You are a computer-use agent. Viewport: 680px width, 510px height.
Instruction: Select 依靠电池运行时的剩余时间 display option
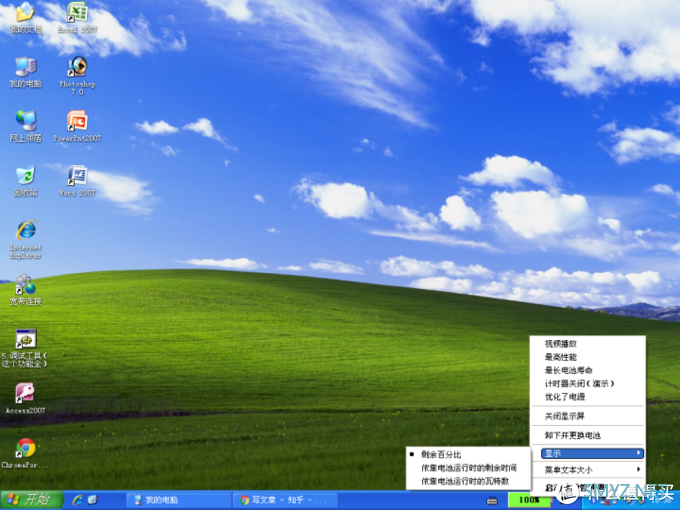468,468
